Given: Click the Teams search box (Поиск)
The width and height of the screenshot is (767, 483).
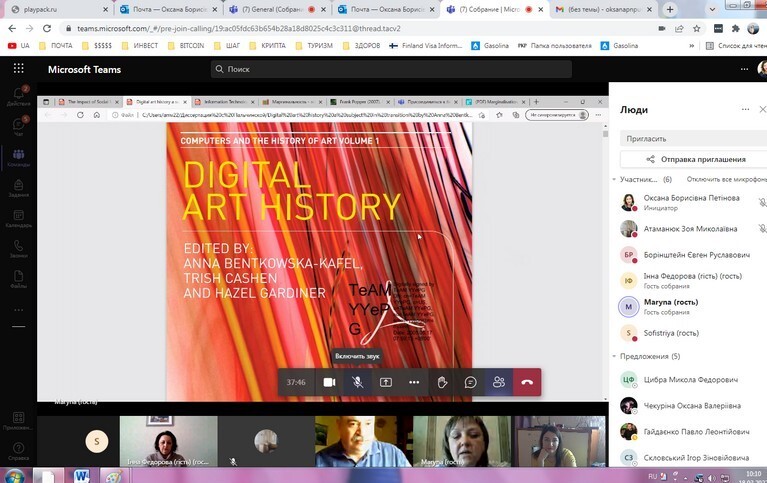Looking at the screenshot, I should [391, 69].
